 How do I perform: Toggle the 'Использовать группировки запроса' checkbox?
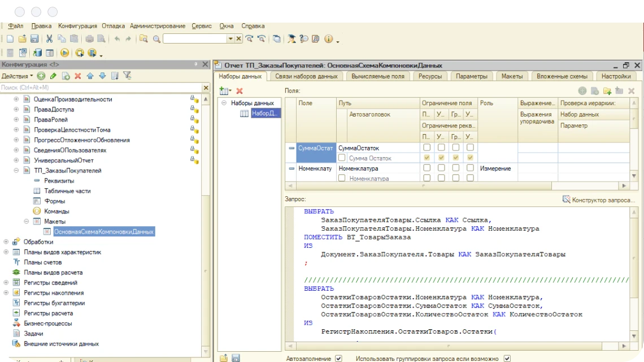pos(507,358)
